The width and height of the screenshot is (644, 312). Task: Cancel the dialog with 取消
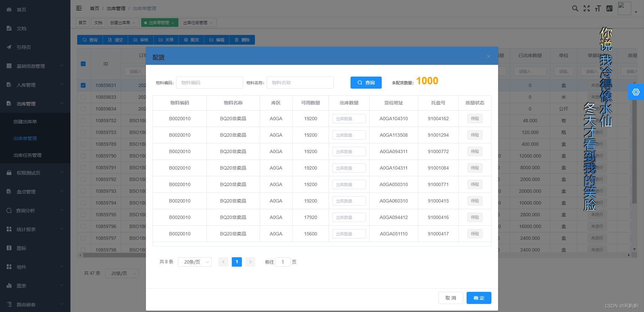click(x=451, y=298)
